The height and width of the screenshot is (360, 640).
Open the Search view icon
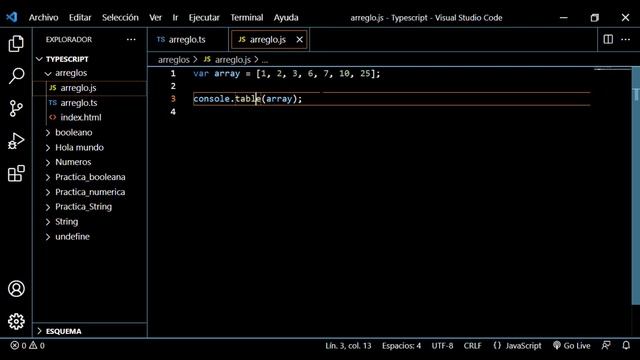[16, 76]
